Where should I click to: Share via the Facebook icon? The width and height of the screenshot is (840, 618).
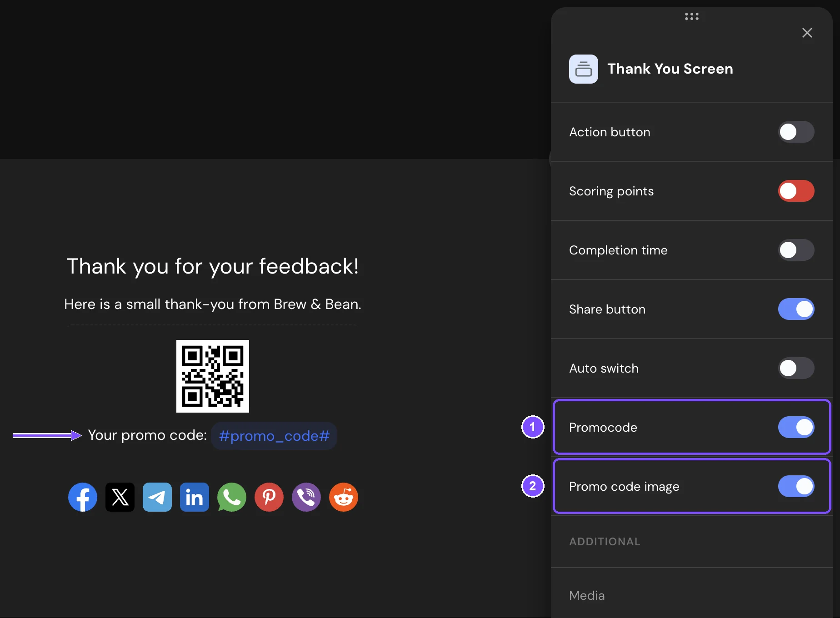[83, 497]
